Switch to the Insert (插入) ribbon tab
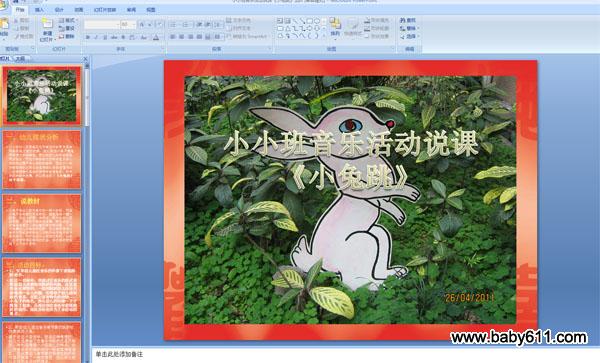Image resolution: width=600 pixels, height=363 pixels. [39, 10]
